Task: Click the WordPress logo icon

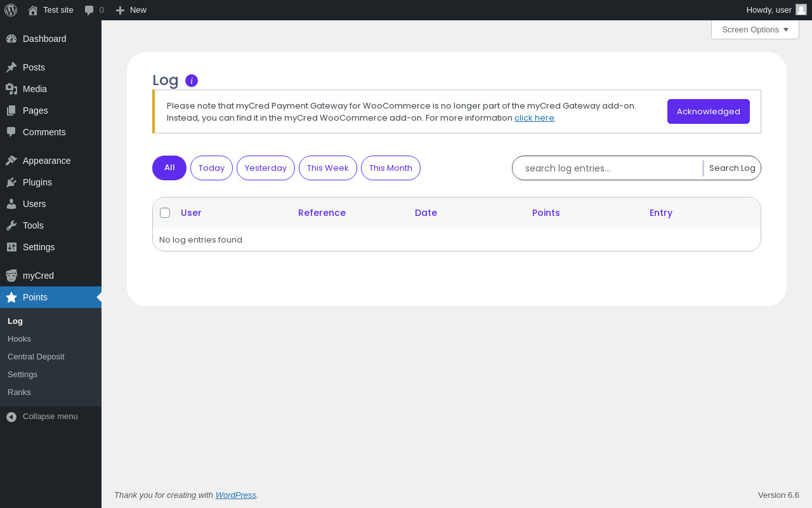Action: point(11,10)
